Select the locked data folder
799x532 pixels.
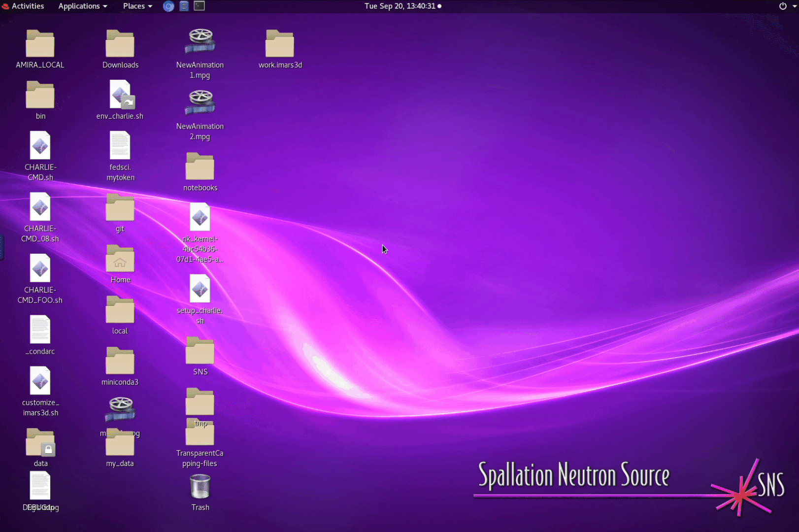(x=40, y=443)
